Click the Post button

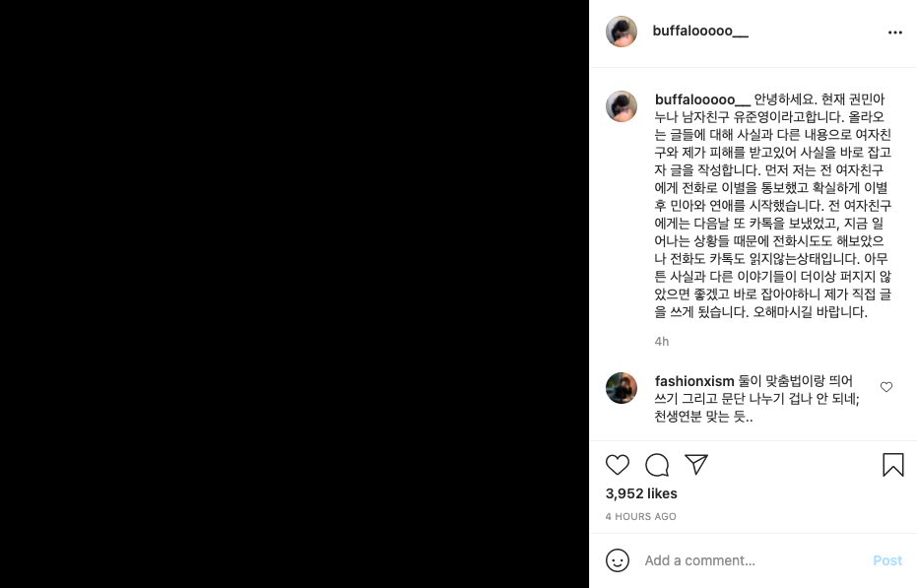887,560
